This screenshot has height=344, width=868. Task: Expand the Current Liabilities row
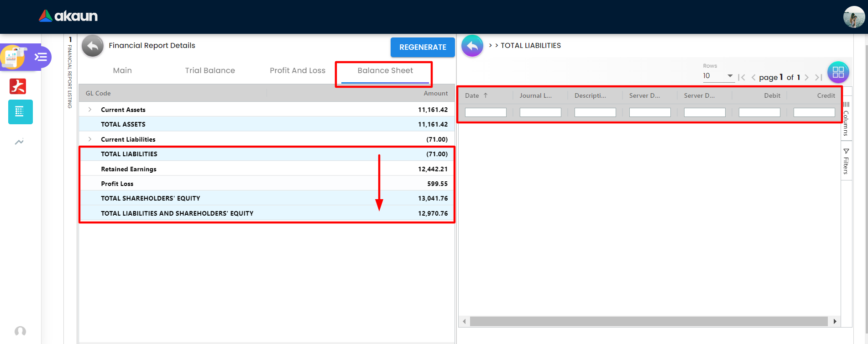coord(90,139)
